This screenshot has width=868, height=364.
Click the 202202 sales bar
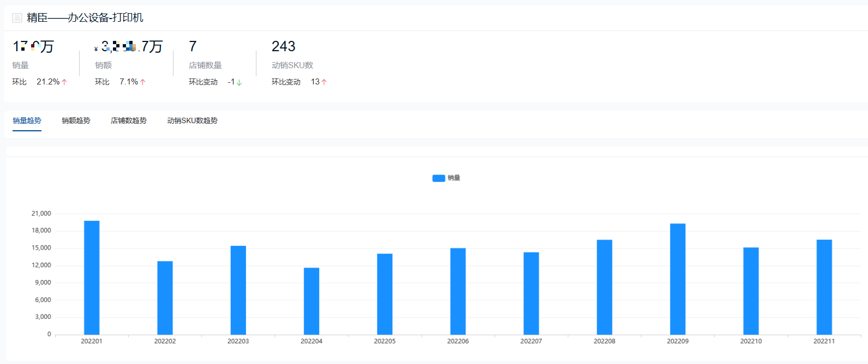tap(165, 298)
